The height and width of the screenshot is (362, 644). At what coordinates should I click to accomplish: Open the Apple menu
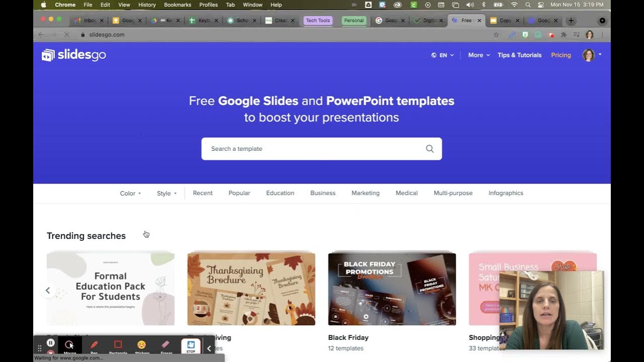pos(43,5)
